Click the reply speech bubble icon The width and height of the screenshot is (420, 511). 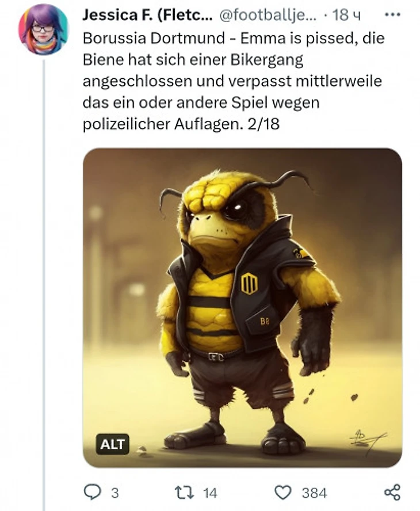click(92, 492)
